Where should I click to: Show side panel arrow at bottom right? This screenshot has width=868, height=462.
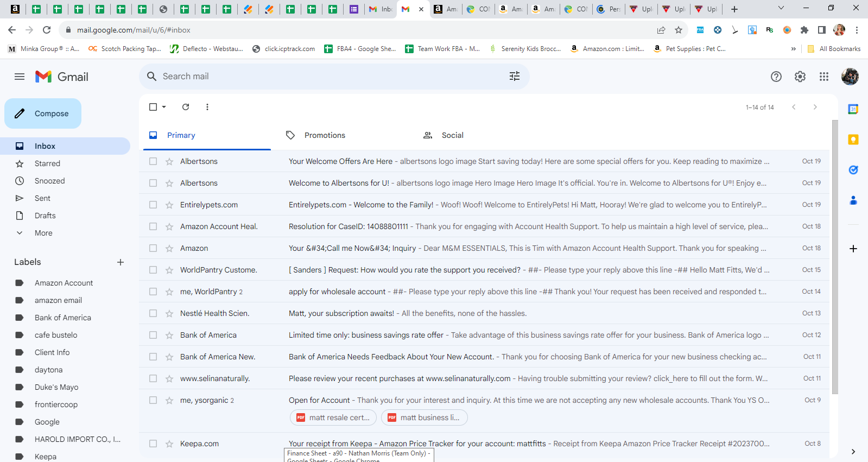[853, 451]
